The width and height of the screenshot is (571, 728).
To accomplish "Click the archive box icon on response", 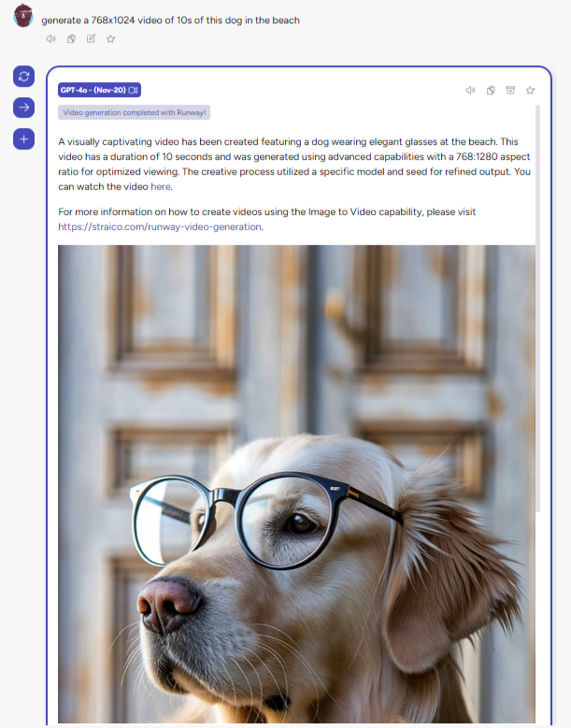I will 510,90.
